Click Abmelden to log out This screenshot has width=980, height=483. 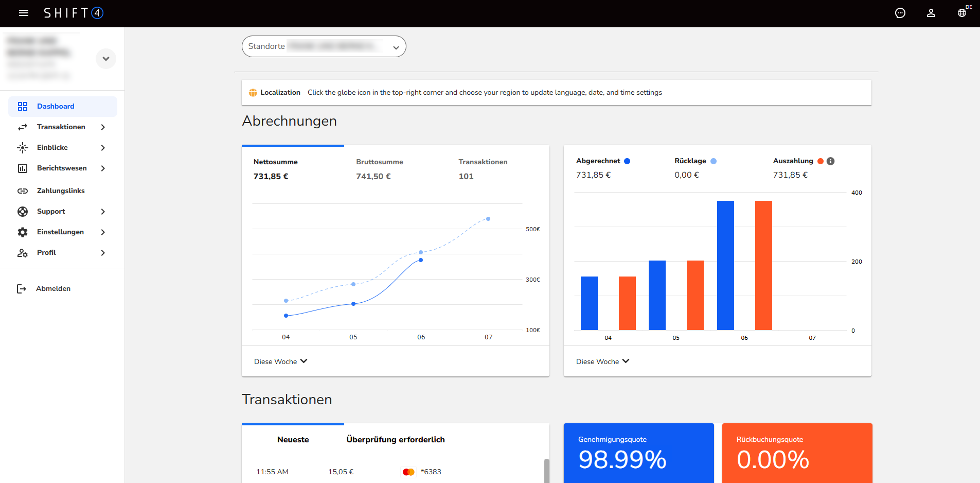tap(53, 289)
